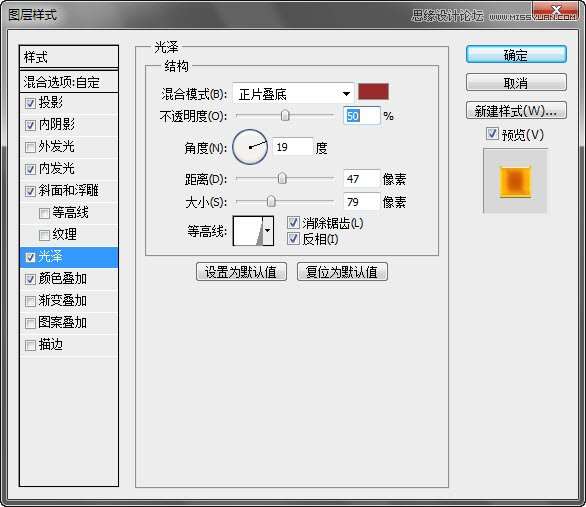Select the 内发光 effect row label
This screenshot has height=507, width=586.
pos(56,169)
